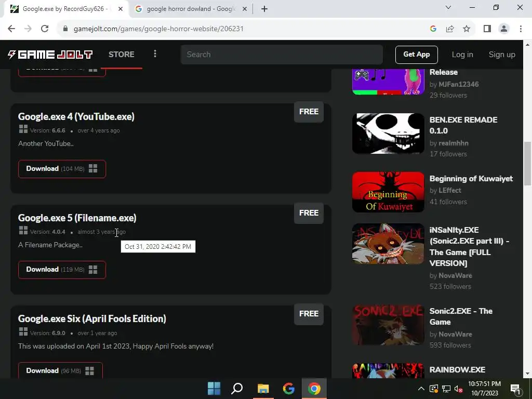Screen dimensions: 532x399
Task: Go forward with the forward arrow
Action: (28, 29)
